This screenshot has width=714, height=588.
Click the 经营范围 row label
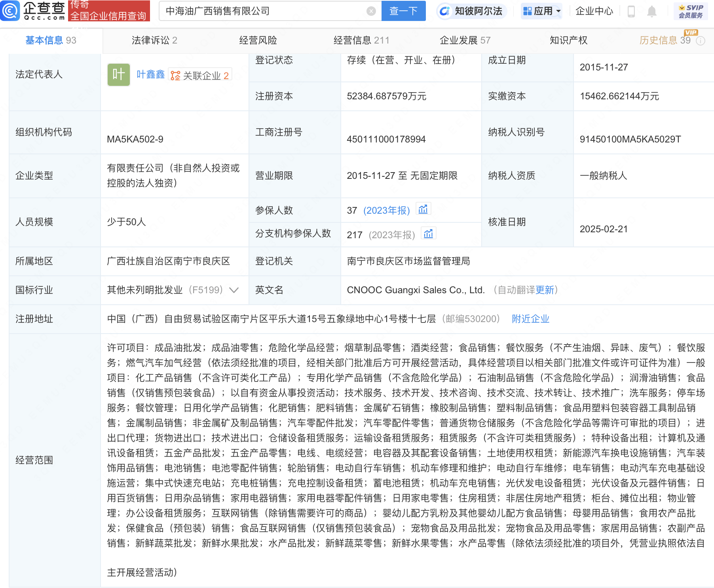pyautogui.click(x=34, y=460)
